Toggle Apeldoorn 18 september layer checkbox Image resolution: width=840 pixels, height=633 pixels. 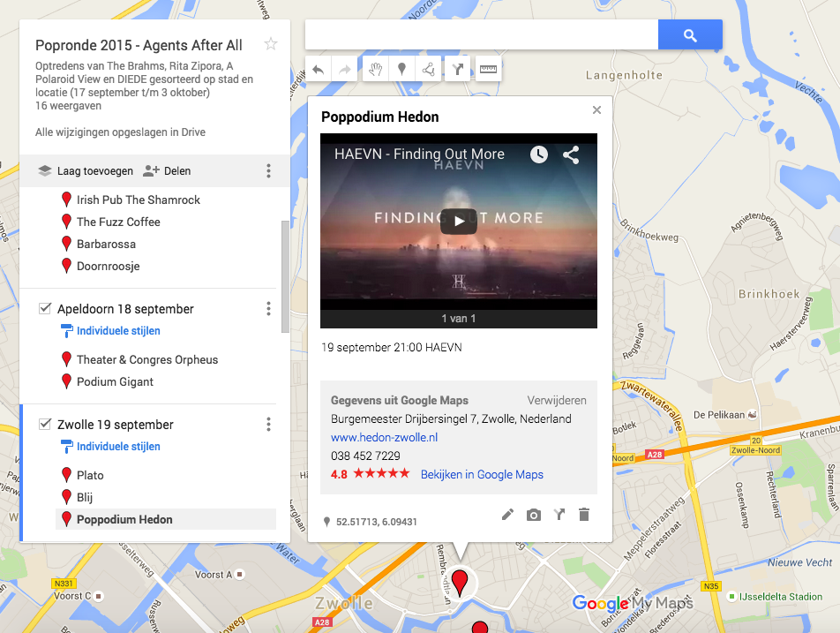pyautogui.click(x=45, y=309)
